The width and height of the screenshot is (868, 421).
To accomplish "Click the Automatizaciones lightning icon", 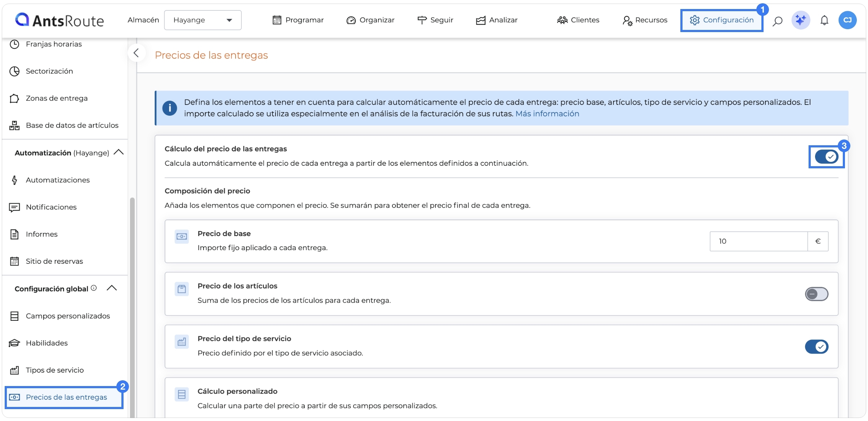I will pyautogui.click(x=14, y=180).
